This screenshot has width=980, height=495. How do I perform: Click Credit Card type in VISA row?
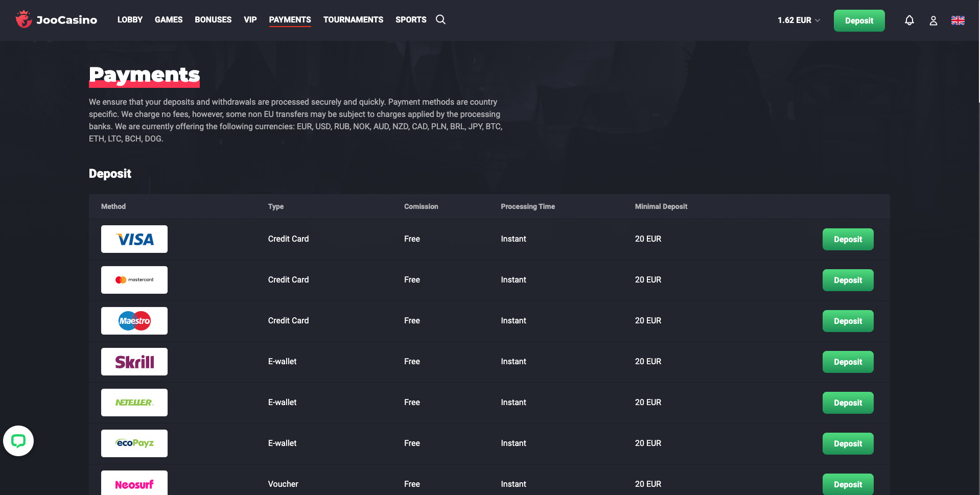[x=288, y=239]
